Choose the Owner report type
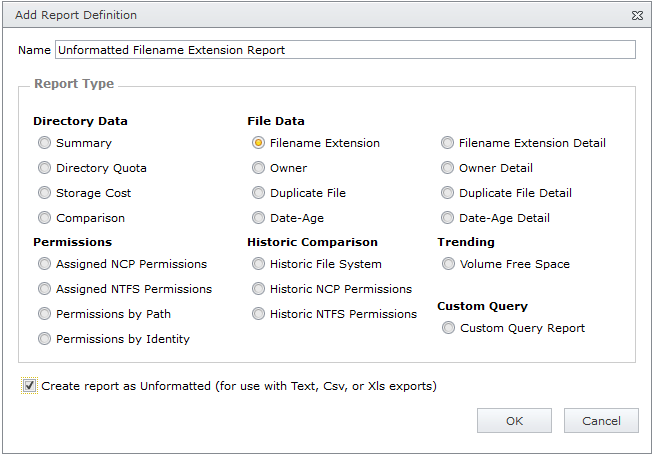Image resolution: width=654 pixels, height=457 pixels. pyautogui.click(x=258, y=168)
